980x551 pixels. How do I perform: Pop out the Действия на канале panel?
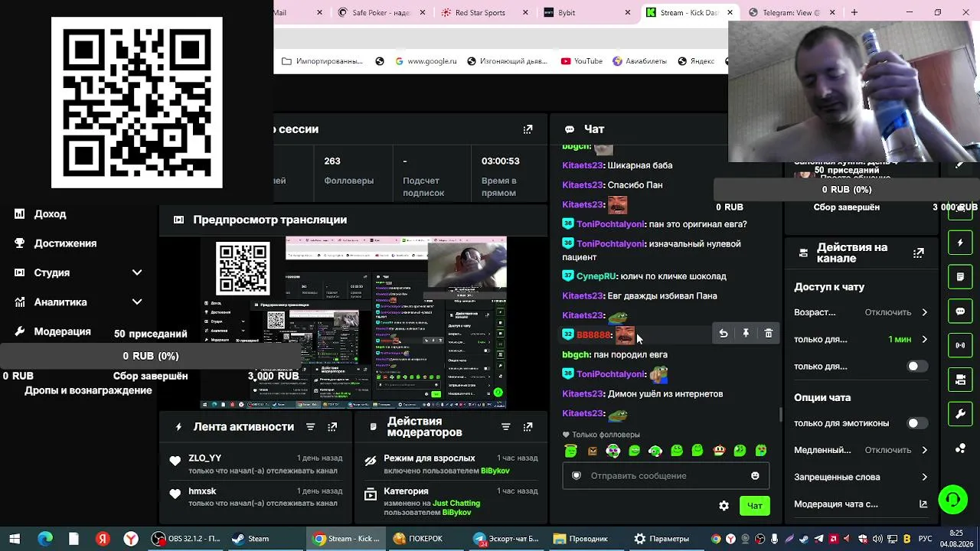(x=918, y=253)
